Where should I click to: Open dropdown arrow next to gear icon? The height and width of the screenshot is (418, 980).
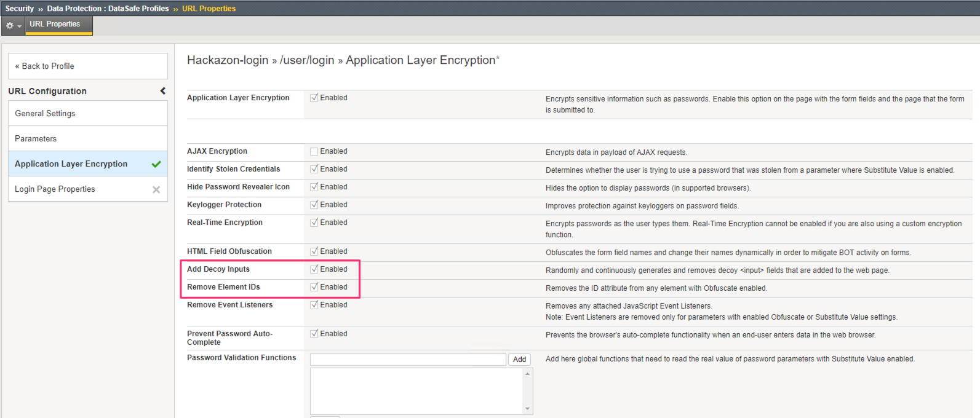click(19, 26)
